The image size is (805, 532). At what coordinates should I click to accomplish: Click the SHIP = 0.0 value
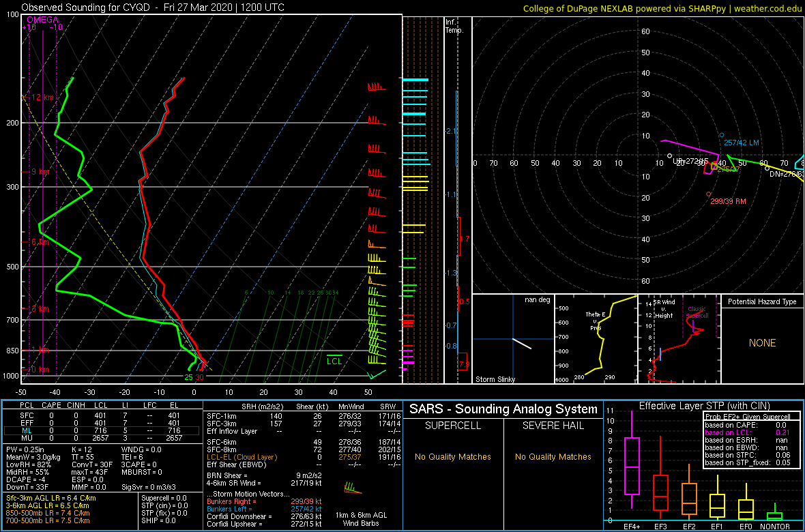point(158,520)
